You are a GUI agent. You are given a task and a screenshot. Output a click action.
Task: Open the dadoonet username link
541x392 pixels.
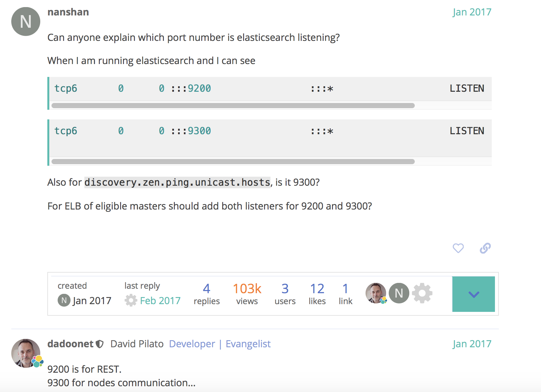click(x=70, y=344)
